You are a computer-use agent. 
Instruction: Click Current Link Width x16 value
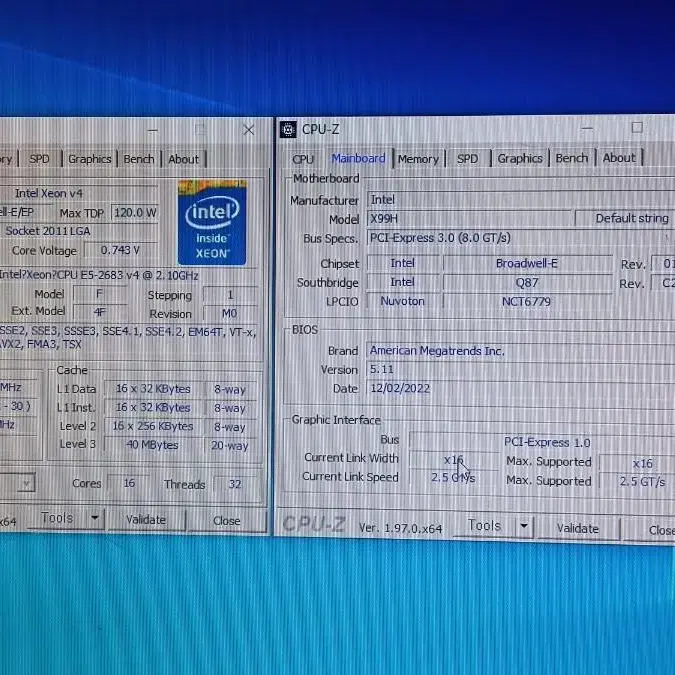click(x=454, y=460)
